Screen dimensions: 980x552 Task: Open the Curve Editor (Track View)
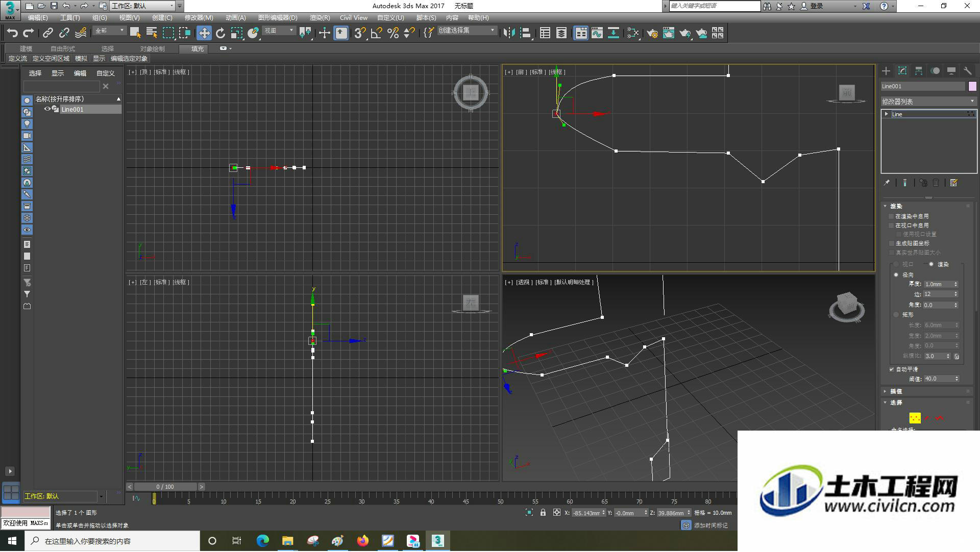(597, 33)
